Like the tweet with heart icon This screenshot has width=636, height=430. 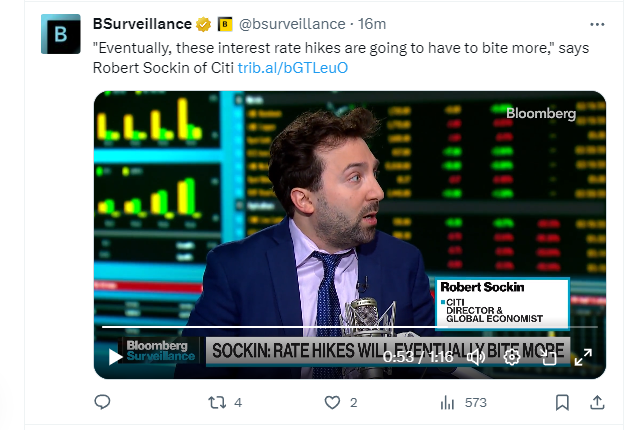pos(333,403)
